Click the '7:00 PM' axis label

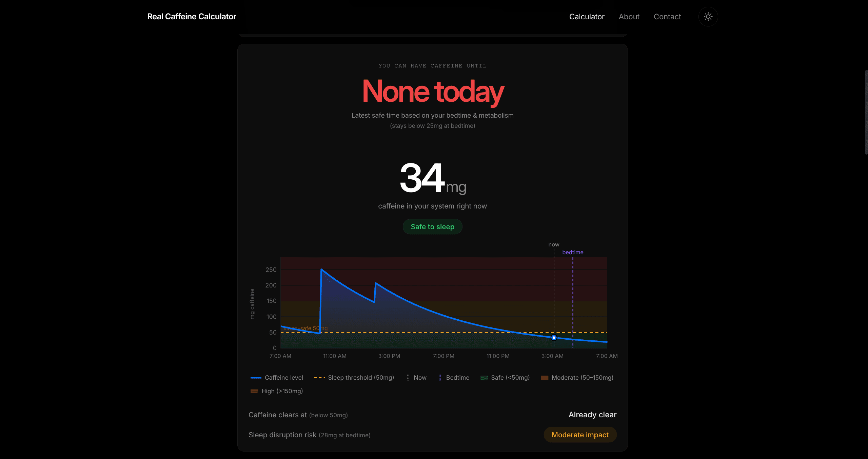pyautogui.click(x=443, y=356)
